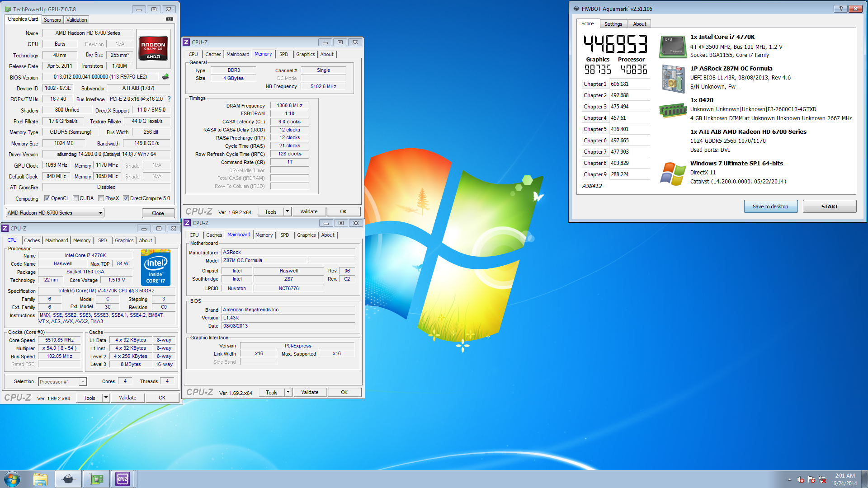Click the Motherboard Model Z87M OC Formula field
868x488 pixels.
click(264, 261)
